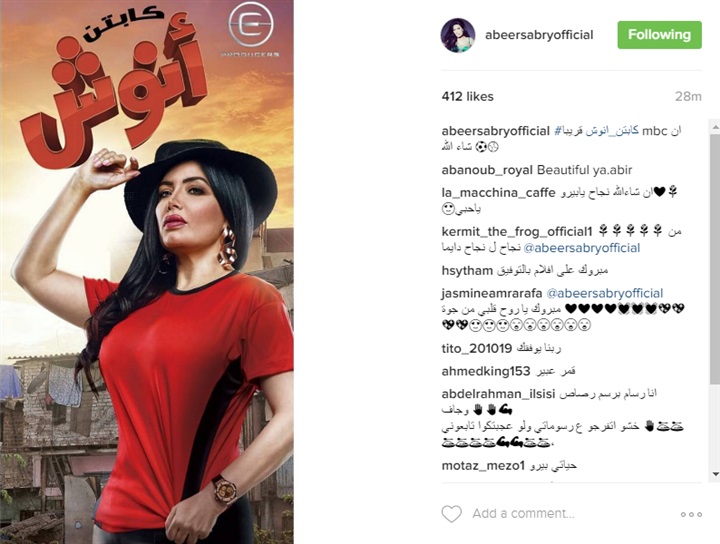Viewport: 720px width, 544px height.
Task: Open the three-dot more options menu
Action: click(x=691, y=514)
